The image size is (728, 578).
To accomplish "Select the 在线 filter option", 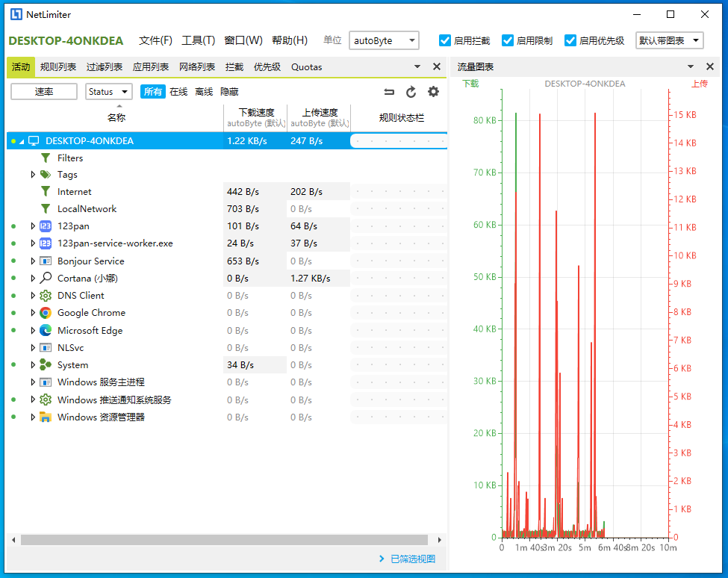I will point(178,92).
